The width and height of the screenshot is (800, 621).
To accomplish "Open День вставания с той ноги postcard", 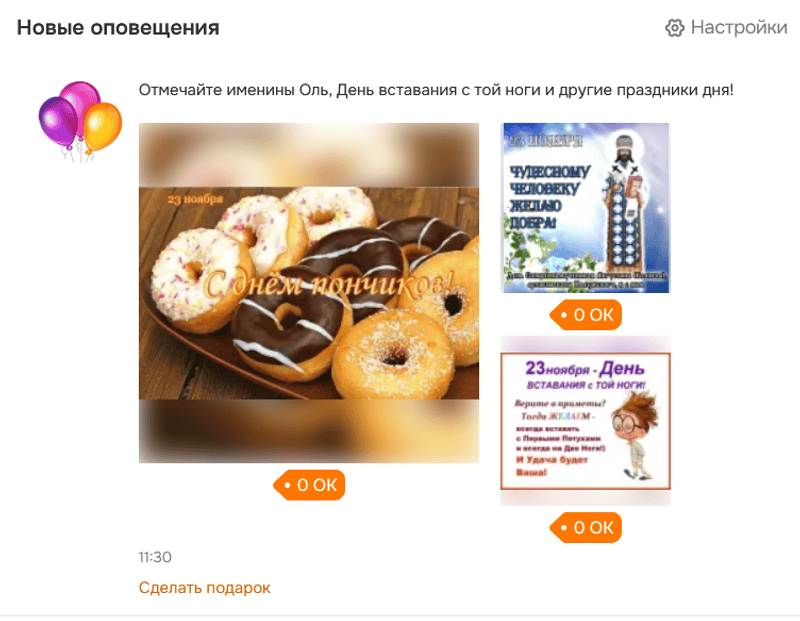I will tap(585, 420).
